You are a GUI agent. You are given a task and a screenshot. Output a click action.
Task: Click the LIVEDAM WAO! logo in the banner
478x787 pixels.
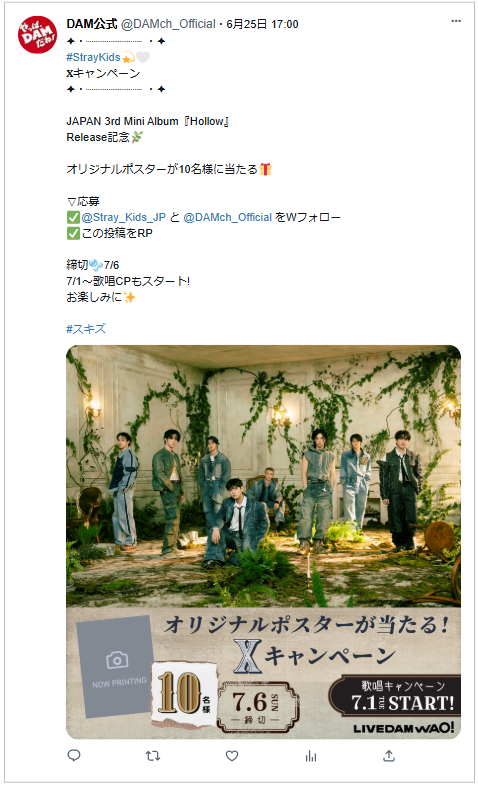(x=404, y=727)
